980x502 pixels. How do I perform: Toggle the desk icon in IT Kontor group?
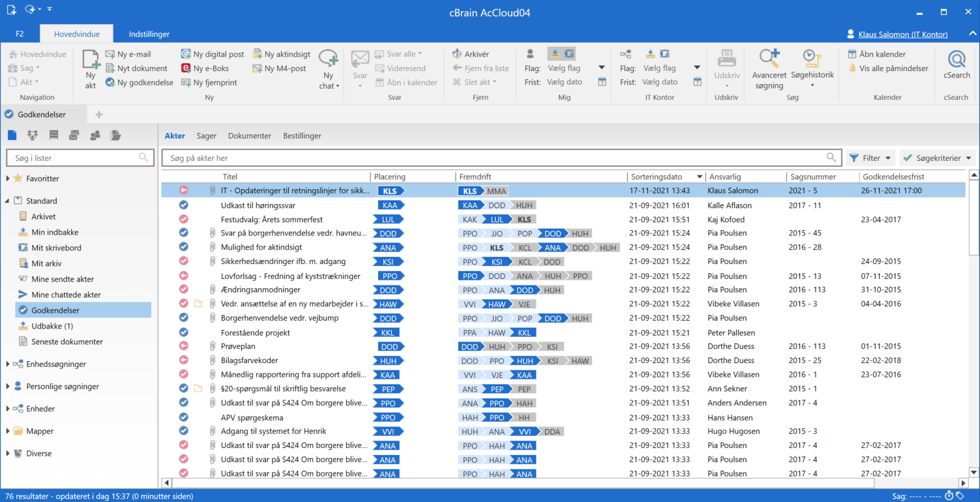pos(664,53)
